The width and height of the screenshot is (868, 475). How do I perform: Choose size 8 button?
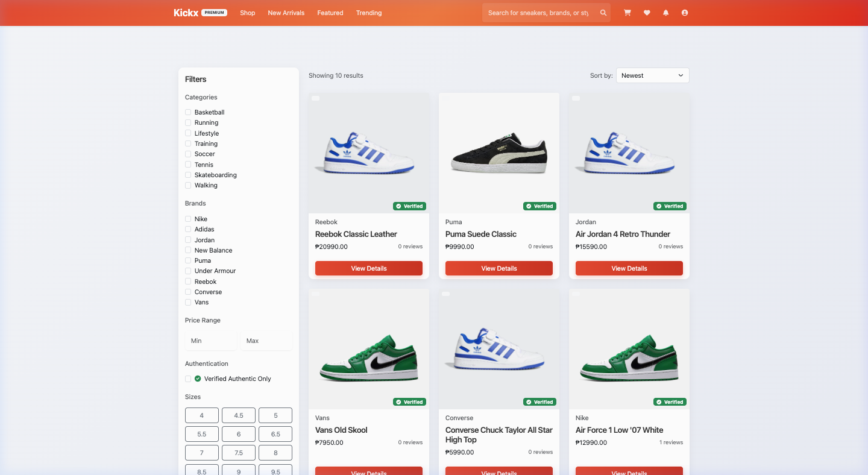click(275, 453)
